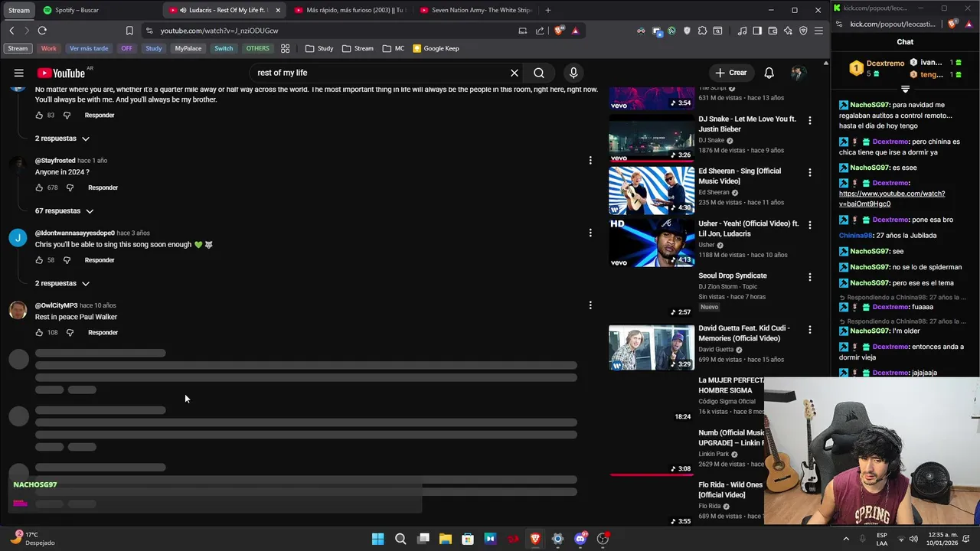Image resolution: width=980 pixels, height=551 pixels.
Task: Share the page via address bar share icon
Action: pyautogui.click(x=540, y=31)
